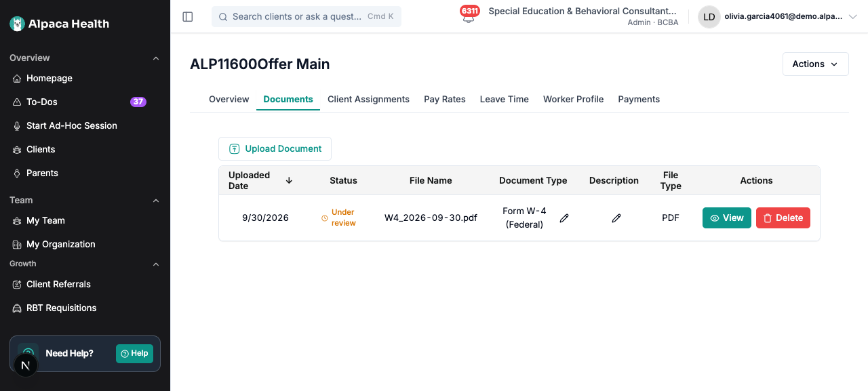Edit Document Type pencil for Form W-4
Viewport: 868px width, 391px height.
coord(564,218)
